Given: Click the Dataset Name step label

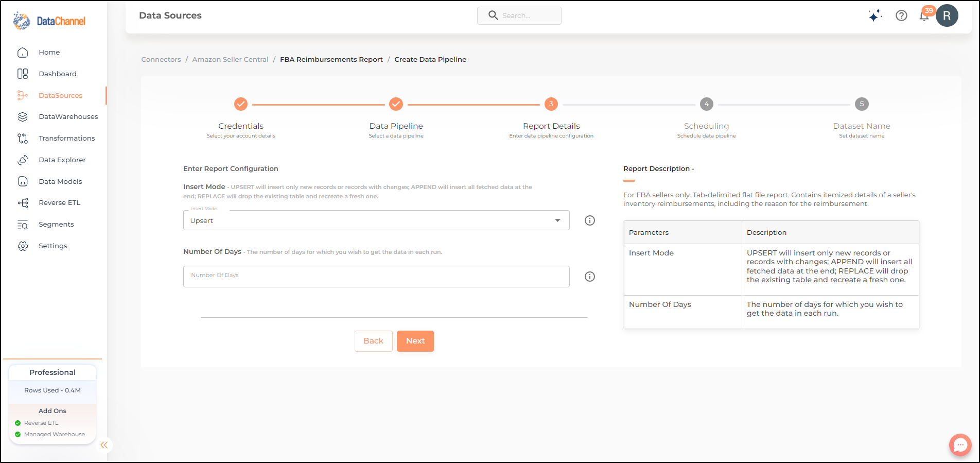Looking at the screenshot, I should (862, 126).
